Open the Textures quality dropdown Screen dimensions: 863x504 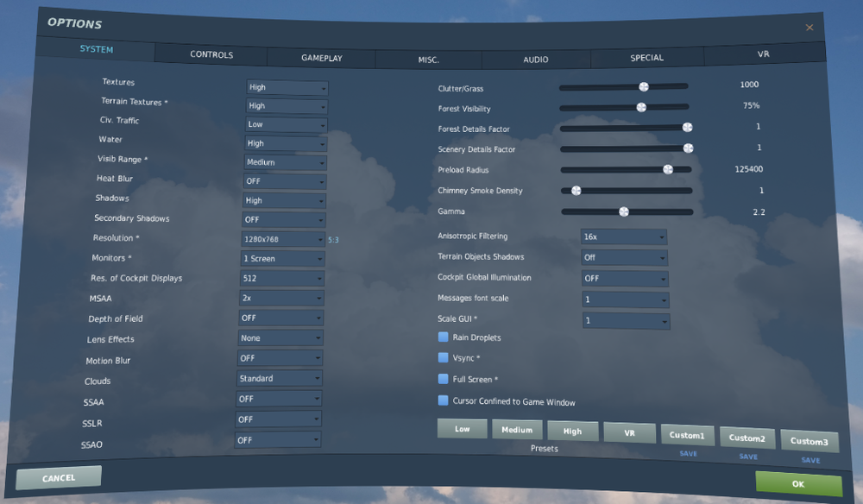pyautogui.click(x=287, y=87)
